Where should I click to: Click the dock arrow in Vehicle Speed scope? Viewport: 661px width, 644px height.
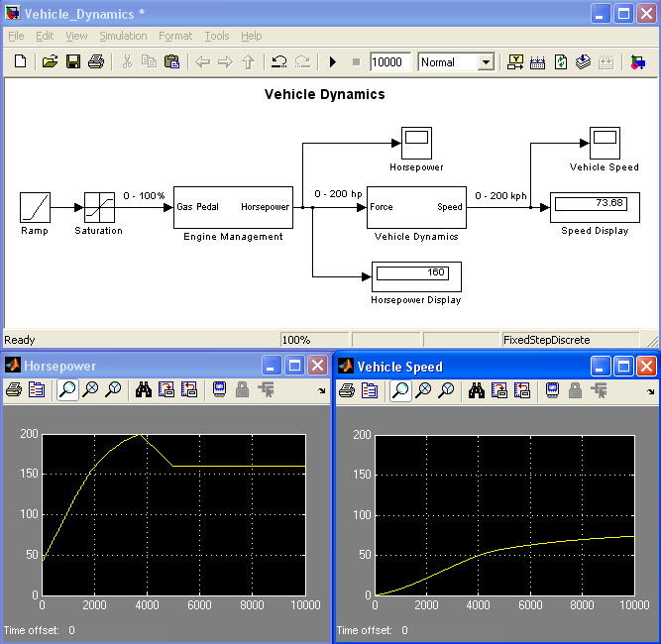(651, 392)
